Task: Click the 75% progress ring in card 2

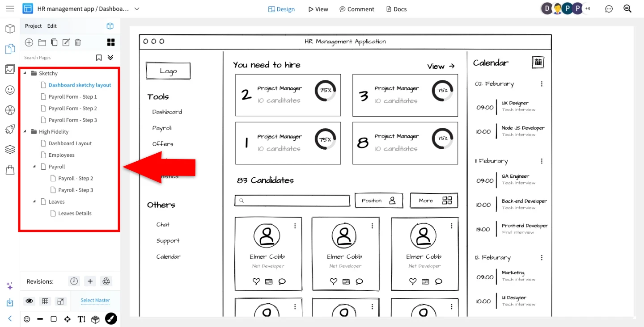Action: point(325,91)
